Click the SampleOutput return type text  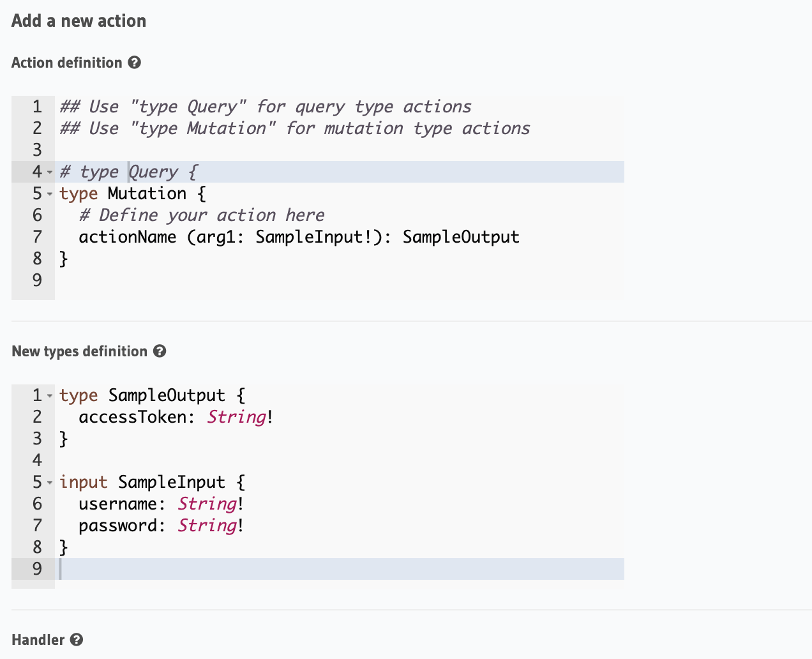[x=461, y=236]
